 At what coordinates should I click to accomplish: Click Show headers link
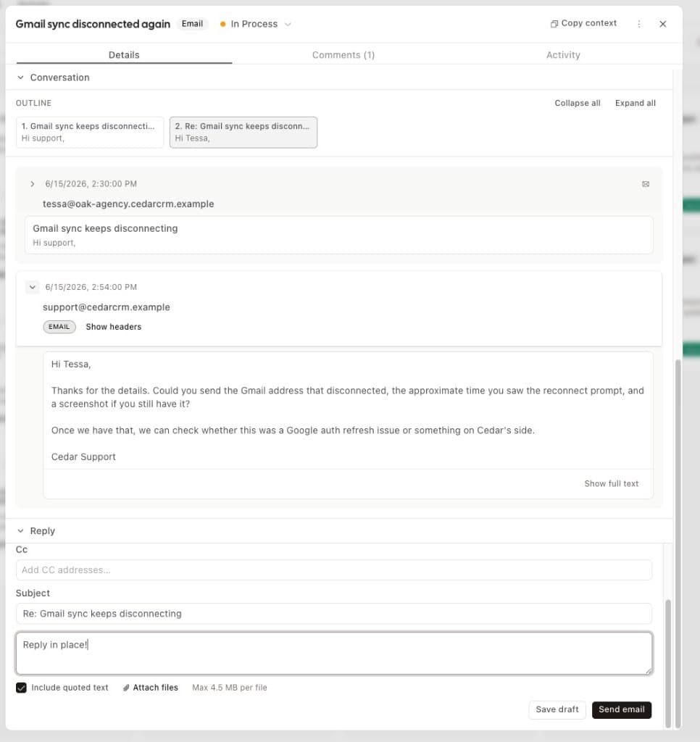click(x=114, y=327)
